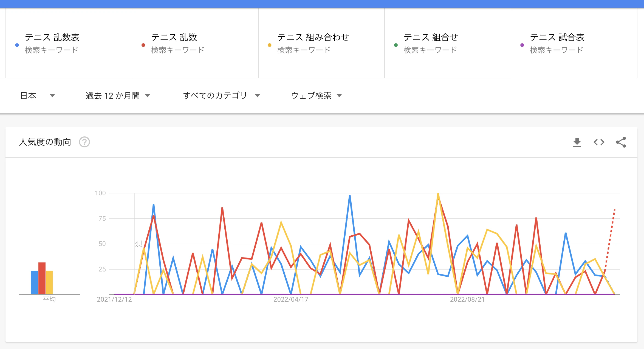Select the テニス 乱数 search term
This screenshot has width=644, height=349.
(174, 37)
